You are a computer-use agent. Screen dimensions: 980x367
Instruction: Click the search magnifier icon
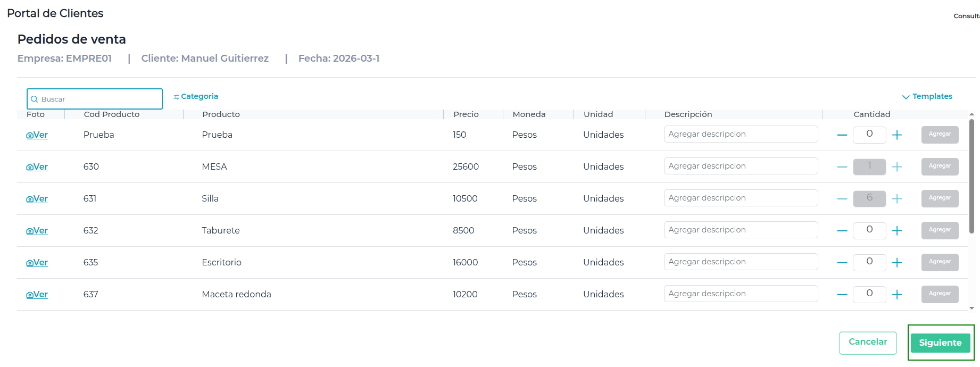[x=35, y=99]
